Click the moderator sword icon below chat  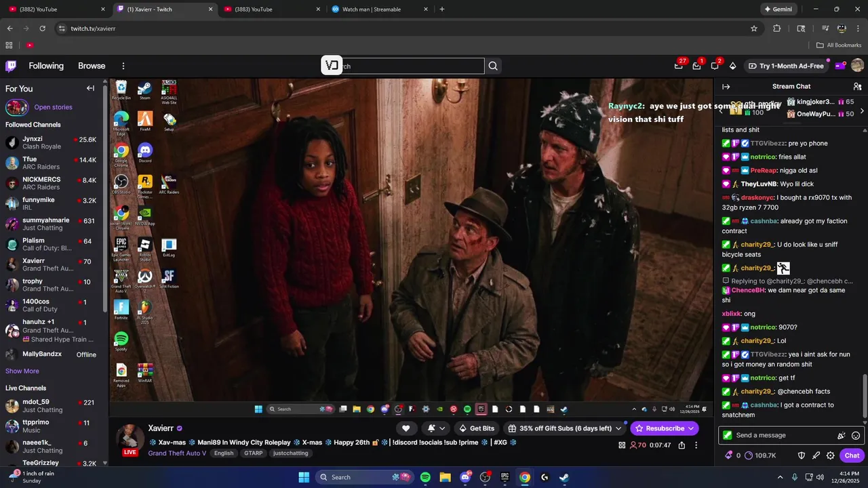tap(816, 455)
